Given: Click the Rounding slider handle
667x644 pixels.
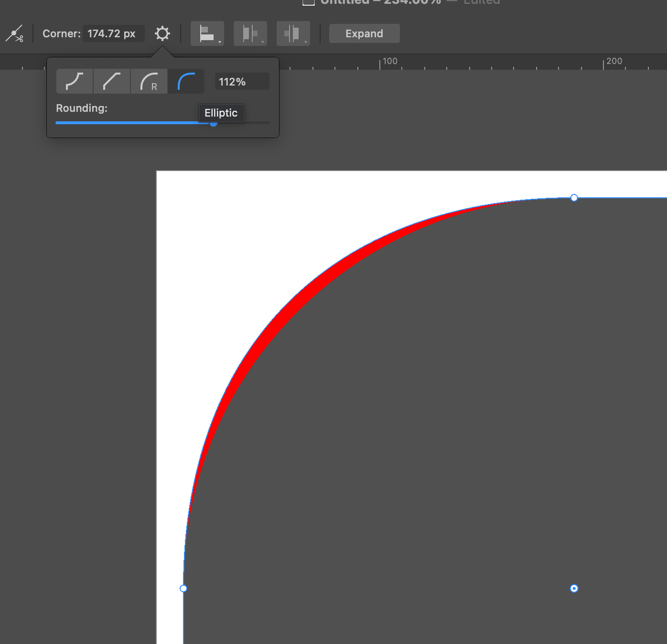Looking at the screenshot, I should tap(214, 123).
